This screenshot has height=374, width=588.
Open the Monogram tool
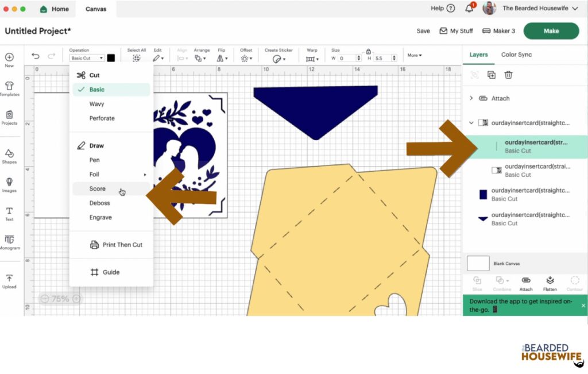point(9,241)
